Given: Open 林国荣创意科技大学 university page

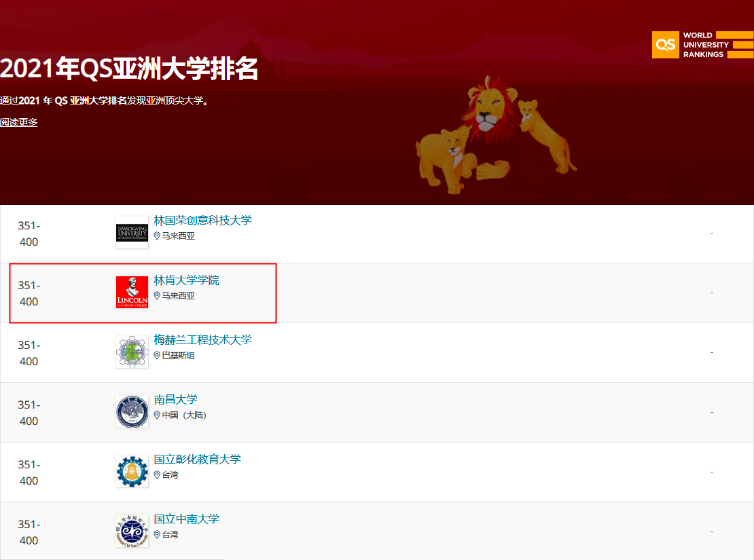Looking at the screenshot, I should pyautogui.click(x=202, y=220).
